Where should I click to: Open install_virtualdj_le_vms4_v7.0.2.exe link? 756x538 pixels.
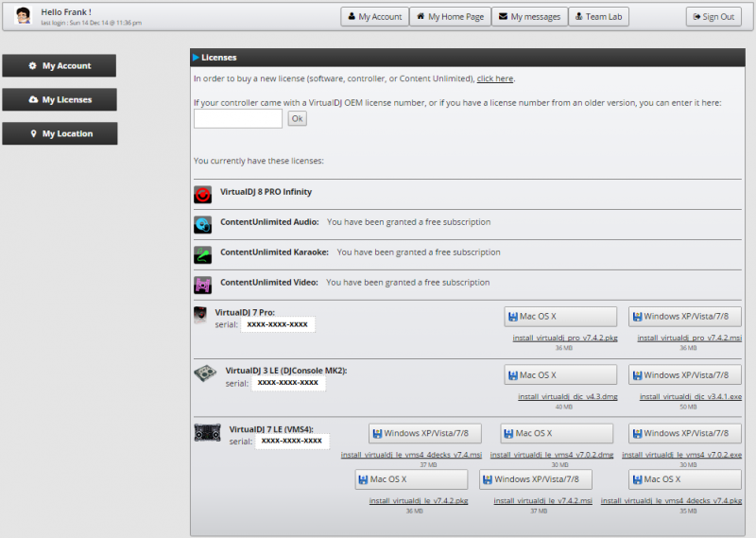[x=681, y=455]
